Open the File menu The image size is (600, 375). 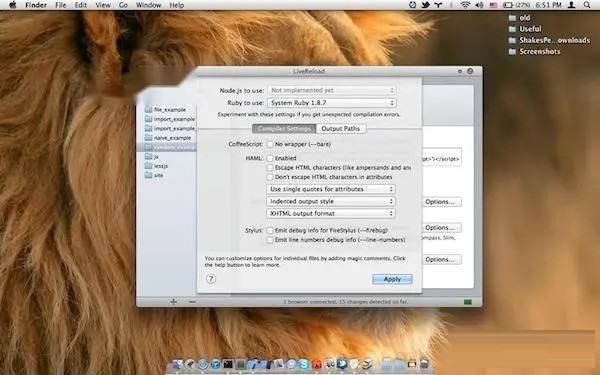60,5
